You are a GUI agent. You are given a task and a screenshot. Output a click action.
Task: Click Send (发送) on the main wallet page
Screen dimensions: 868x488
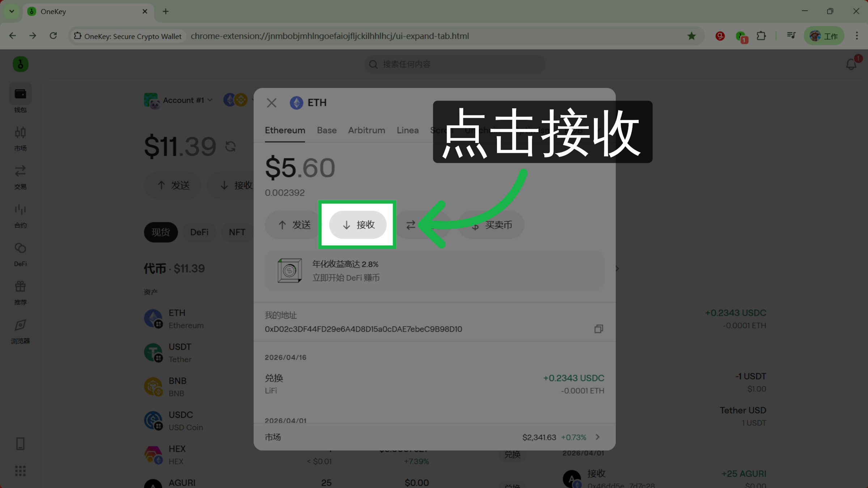173,185
